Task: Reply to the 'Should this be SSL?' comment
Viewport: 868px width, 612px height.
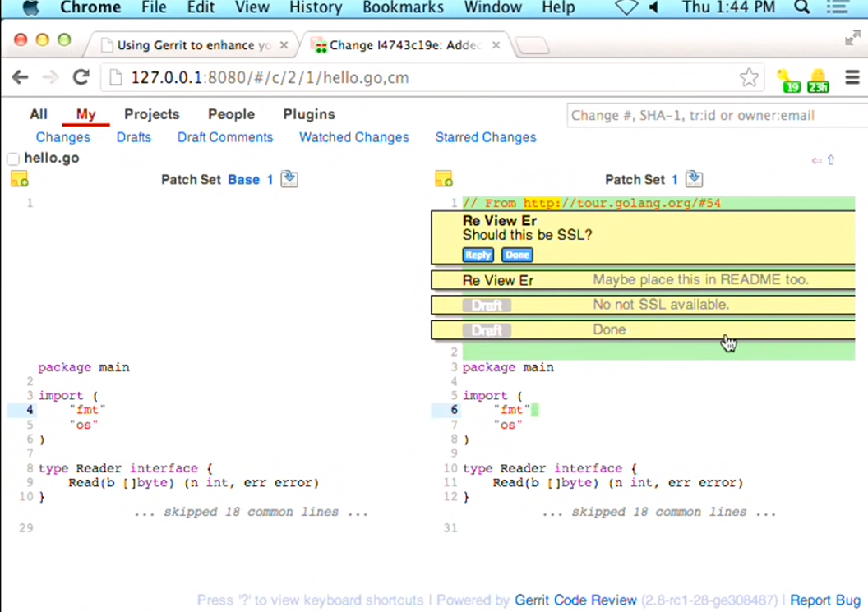Action: coord(478,255)
